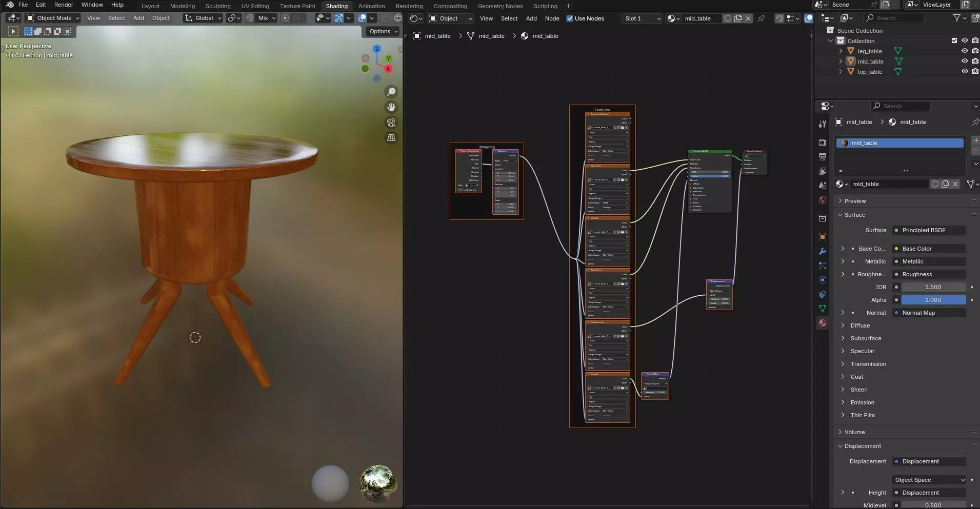Expand the Subsurface subpanel
Screen dimensions: 980x509
[x=866, y=338]
